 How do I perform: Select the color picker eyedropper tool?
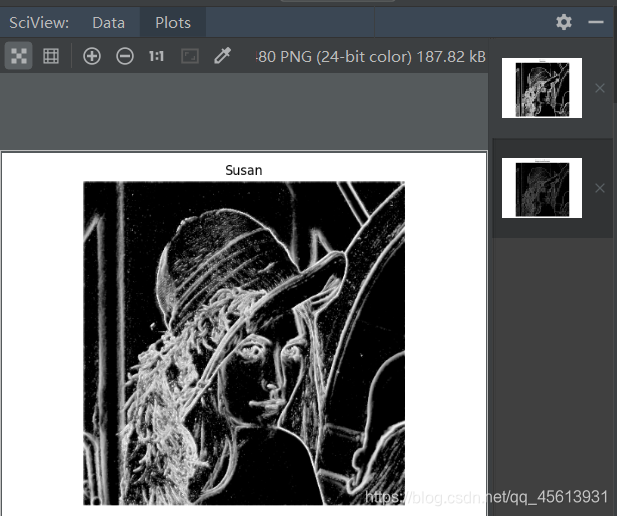pyautogui.click(x=222, y=55)
